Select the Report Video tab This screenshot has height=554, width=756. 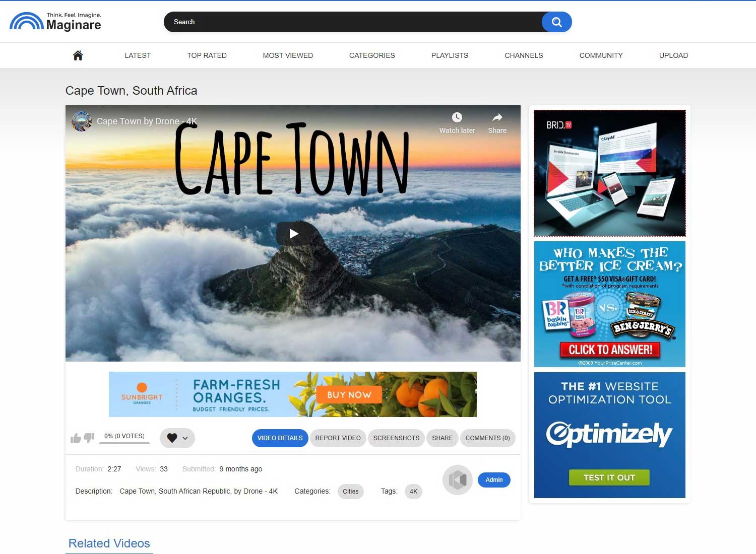(338, 438)
